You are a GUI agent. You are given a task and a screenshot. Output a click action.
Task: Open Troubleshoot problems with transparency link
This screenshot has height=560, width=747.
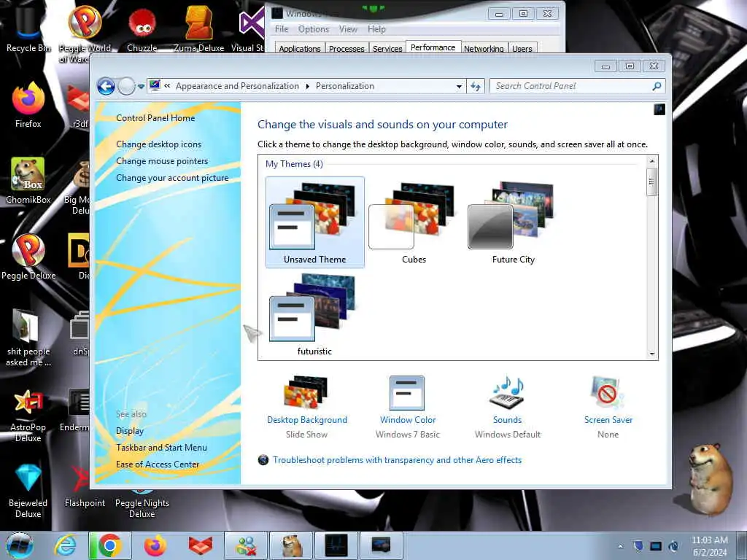(397, 460)
